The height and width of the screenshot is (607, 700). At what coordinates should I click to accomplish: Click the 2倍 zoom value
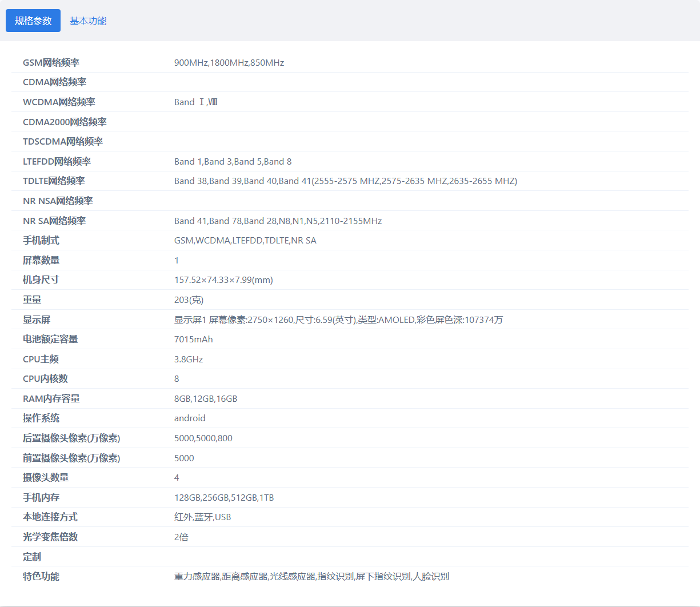(x=181, y=537)
